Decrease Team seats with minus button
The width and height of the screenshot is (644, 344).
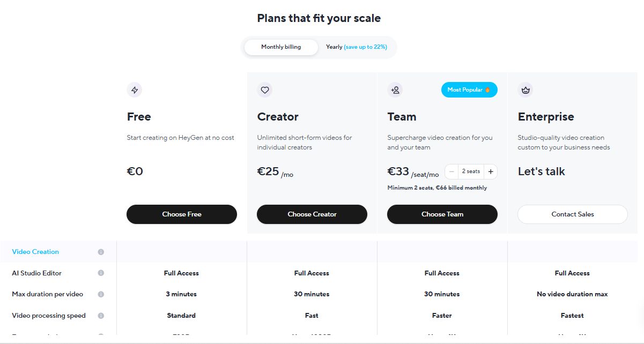451,171
